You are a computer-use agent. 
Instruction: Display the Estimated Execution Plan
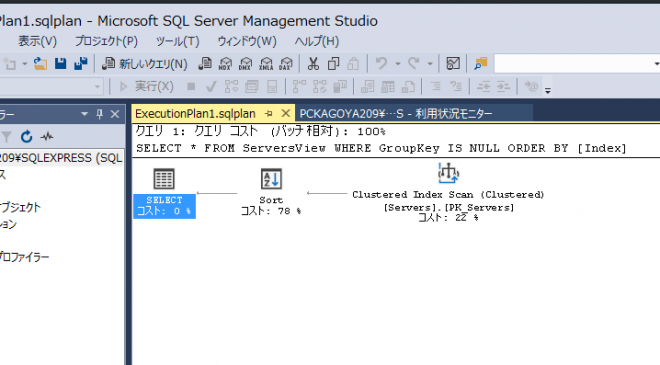click(x=231, y=87)
